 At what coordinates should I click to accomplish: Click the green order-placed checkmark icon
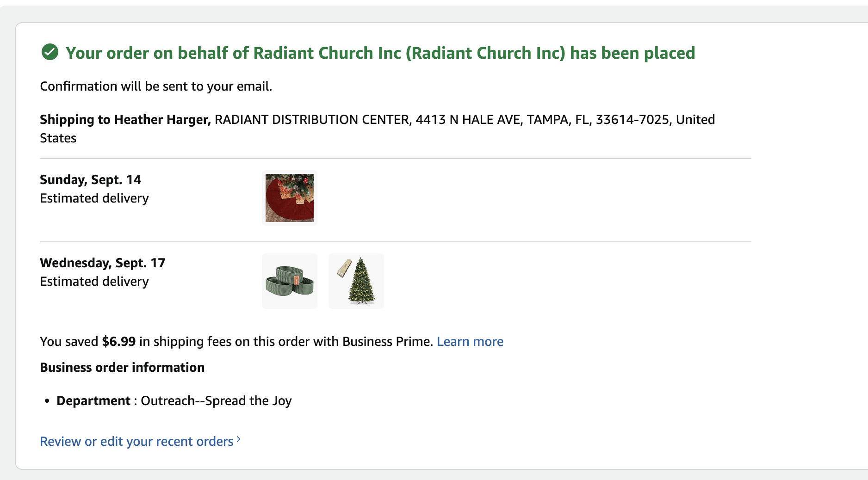tap(50, 52)
